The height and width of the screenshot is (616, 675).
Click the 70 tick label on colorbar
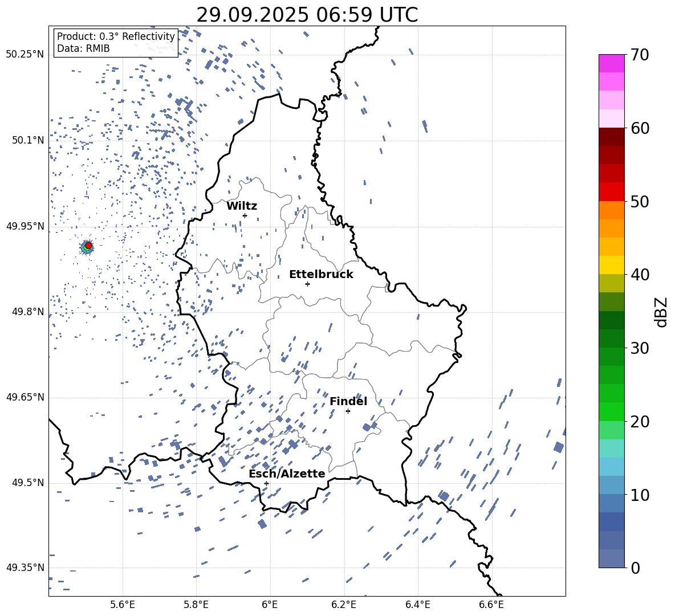coord(639,55)
